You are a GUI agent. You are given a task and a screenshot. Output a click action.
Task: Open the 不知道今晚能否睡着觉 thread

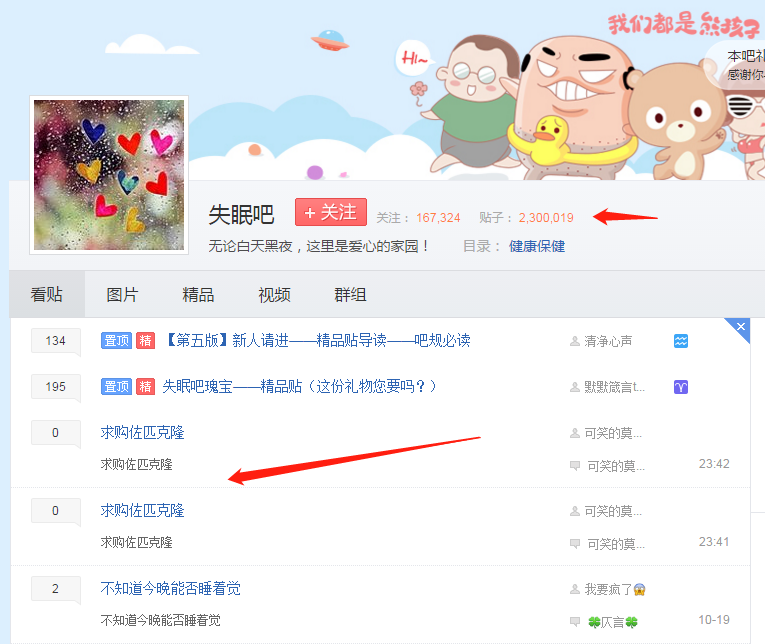point(171,588)
